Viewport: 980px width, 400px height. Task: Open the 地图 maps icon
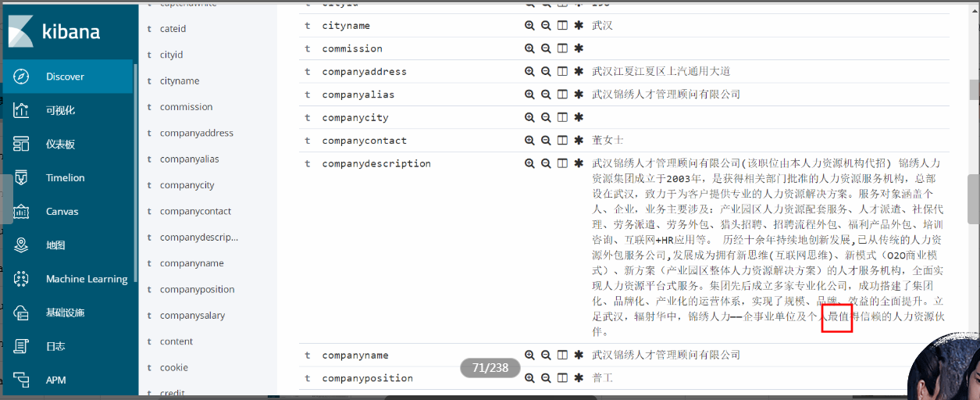[x=22, y=245]
